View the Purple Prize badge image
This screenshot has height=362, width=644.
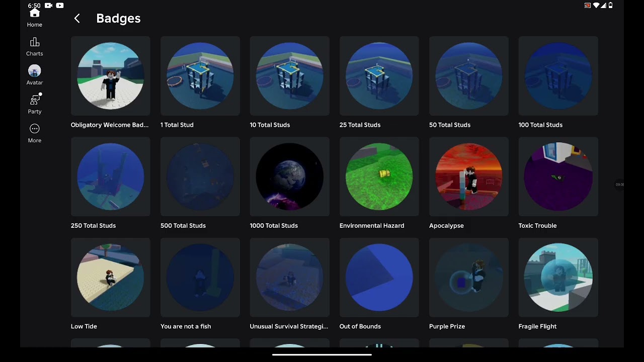pyautogui.click(x=469, y=278)
